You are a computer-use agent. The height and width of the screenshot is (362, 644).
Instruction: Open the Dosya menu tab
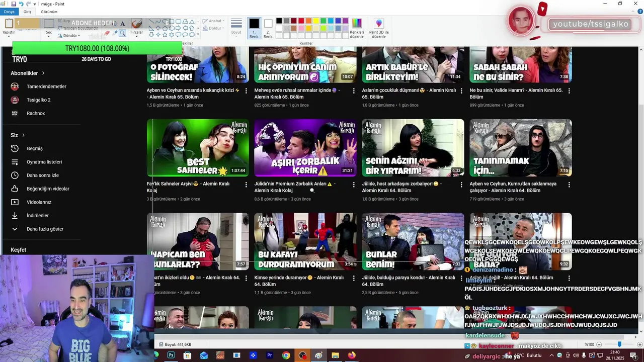coord(9,12)
